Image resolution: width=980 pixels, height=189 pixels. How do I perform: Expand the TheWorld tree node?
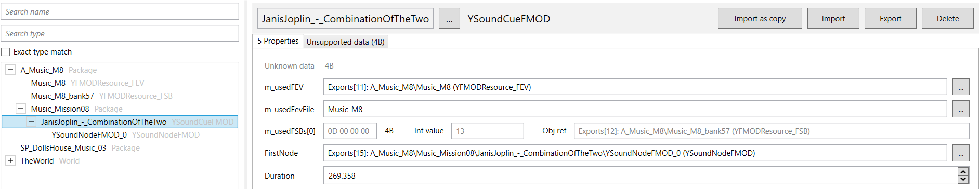click(x=10, y=160)
